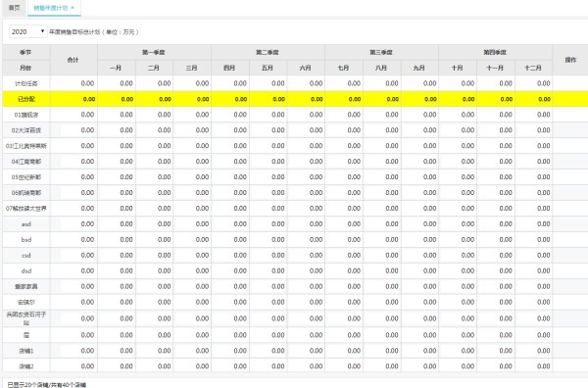Select the dsd row label
The width and height of the screenshot is (588, 388).
click(26, 271)
